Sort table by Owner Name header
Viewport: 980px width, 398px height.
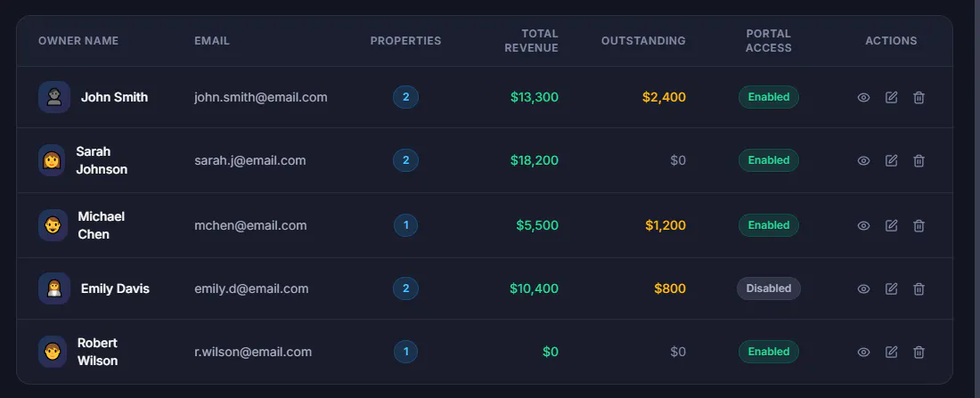coord(78,41)
